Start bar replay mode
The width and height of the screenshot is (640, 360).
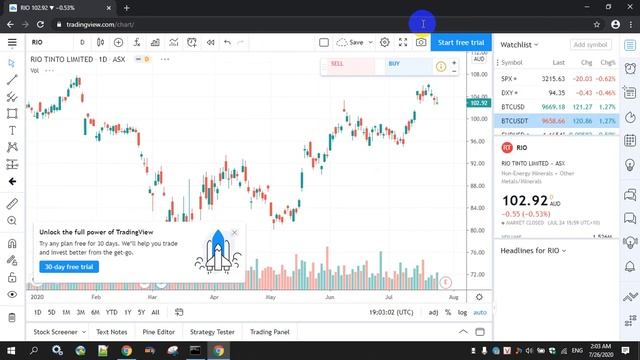210,42
